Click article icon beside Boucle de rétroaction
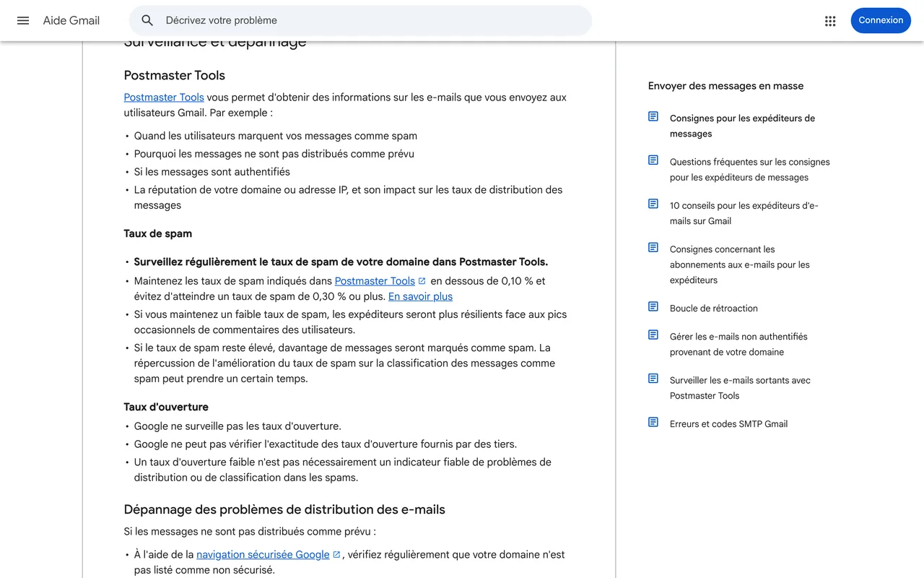Image resolution: width=924 pixels, height=578 pixels. tap(653, 307)
